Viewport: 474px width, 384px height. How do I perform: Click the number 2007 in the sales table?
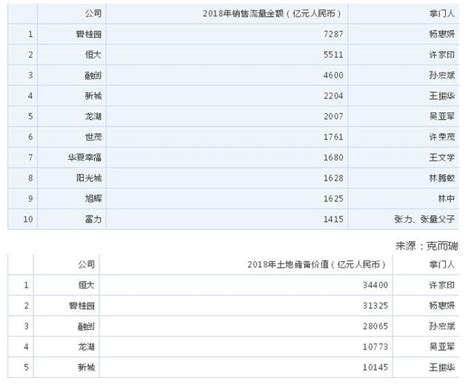point(333,116)
